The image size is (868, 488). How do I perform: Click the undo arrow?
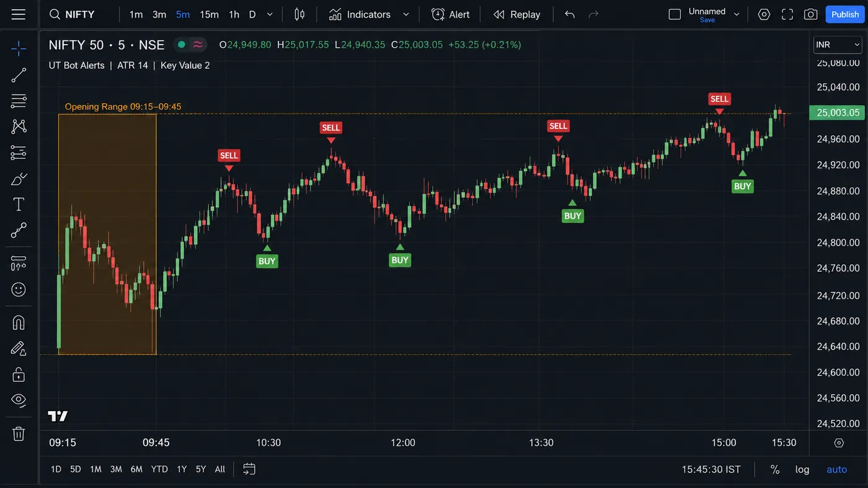pos(570,14)
